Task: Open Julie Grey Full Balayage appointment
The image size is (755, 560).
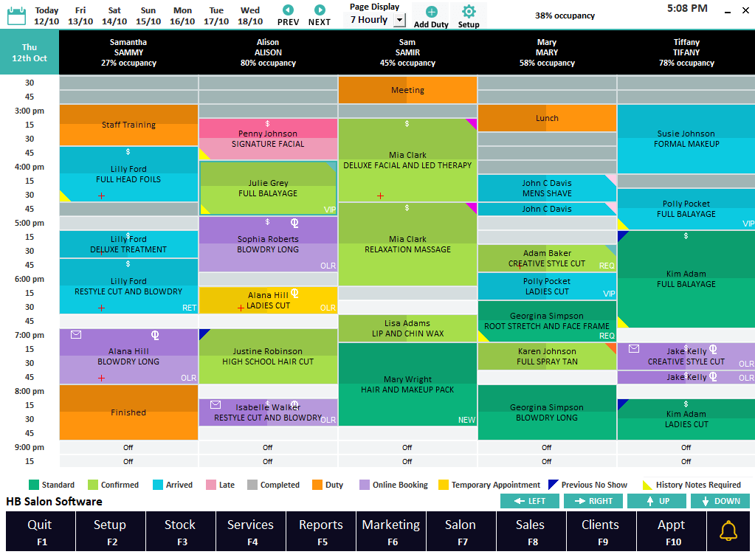Action: coord(268,188)
